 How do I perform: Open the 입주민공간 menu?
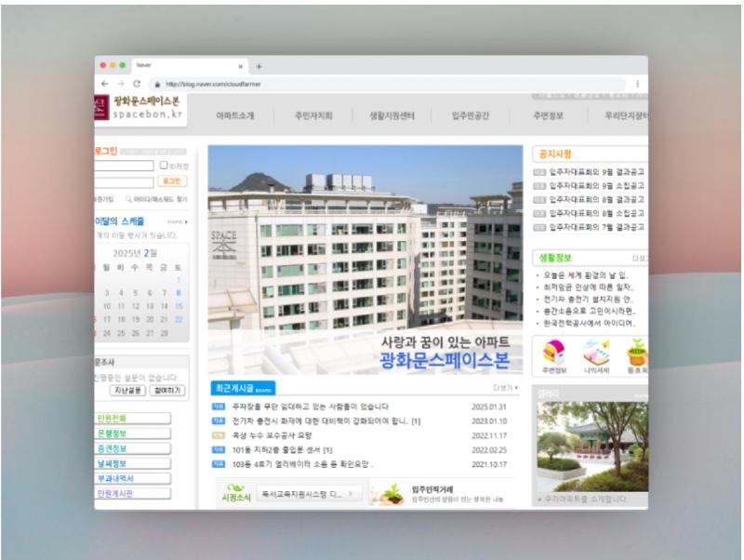471,115
